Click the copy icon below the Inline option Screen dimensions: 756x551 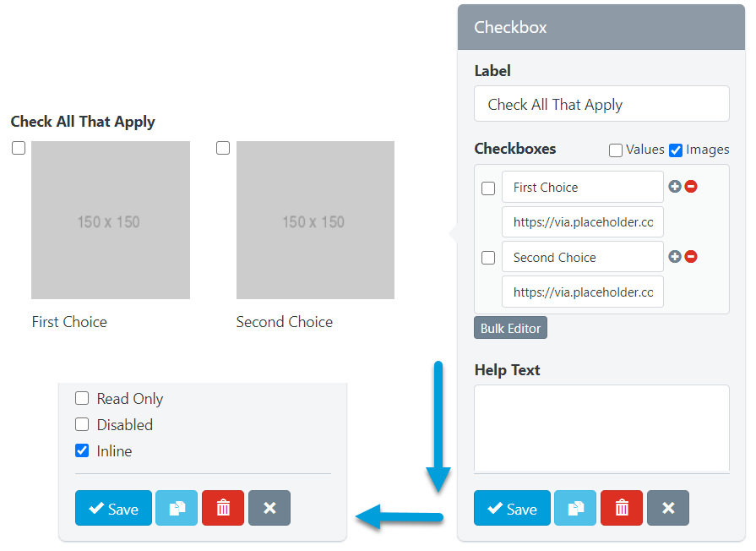177,508
